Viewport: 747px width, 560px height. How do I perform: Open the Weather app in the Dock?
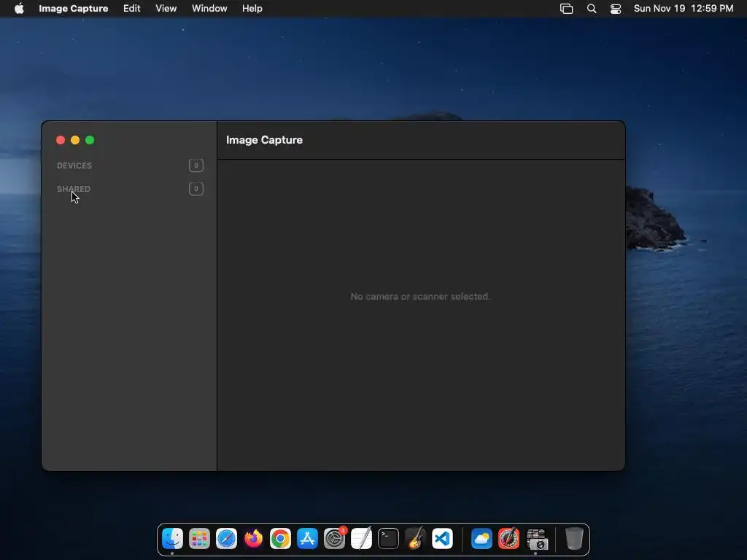click(481, 539)
